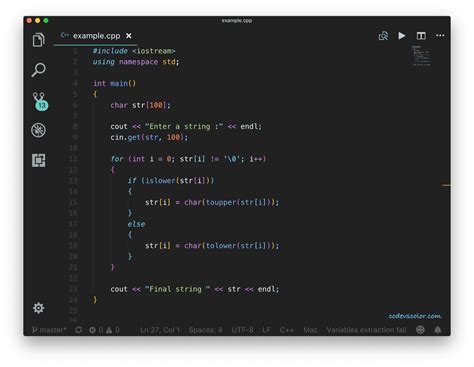Change language mode via C++ entry
Image resolution: width=474 pixels, height=367 pixels.
pyautogui.click(x=287, y=330)
